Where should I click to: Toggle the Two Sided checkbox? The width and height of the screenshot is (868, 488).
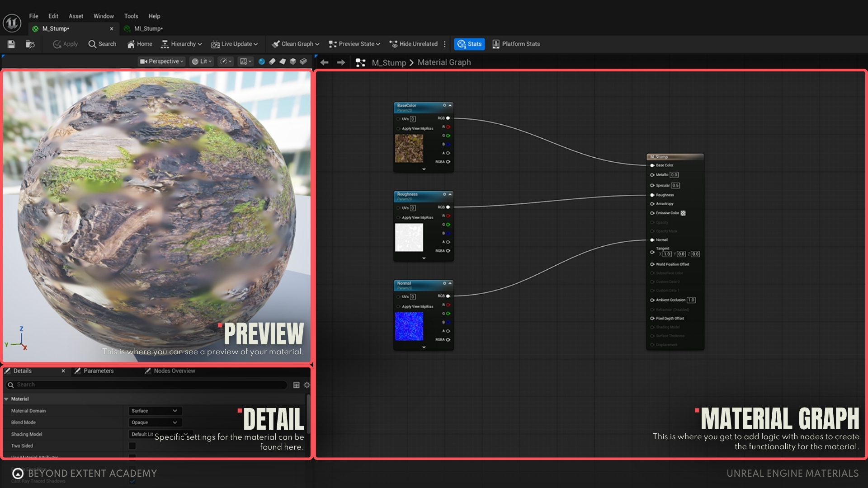[132, 446]
